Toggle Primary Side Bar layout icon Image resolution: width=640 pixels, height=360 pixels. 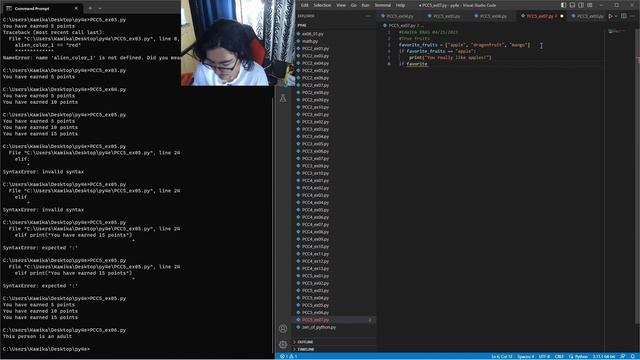click(x=563, y=5)
